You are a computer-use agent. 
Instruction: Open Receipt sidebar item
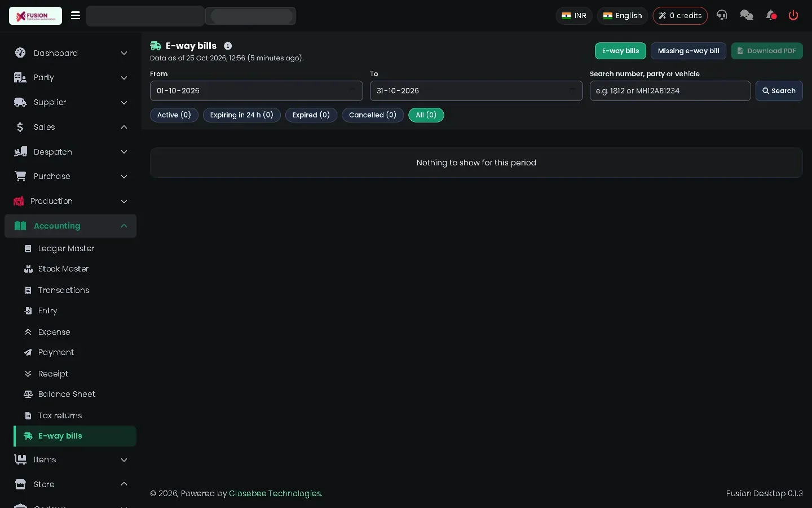(x=75, y=374)
